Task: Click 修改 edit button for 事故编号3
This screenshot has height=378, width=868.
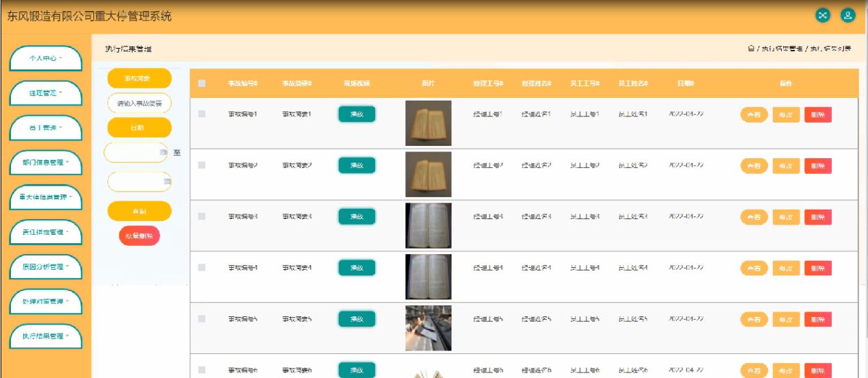Action: (x=786, y=217)
